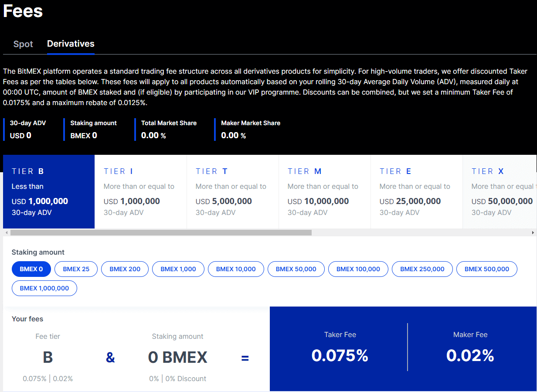The image size is (537, 392).
Task: Select BMEX 25 staking amount
Action: tap(76, 269)
